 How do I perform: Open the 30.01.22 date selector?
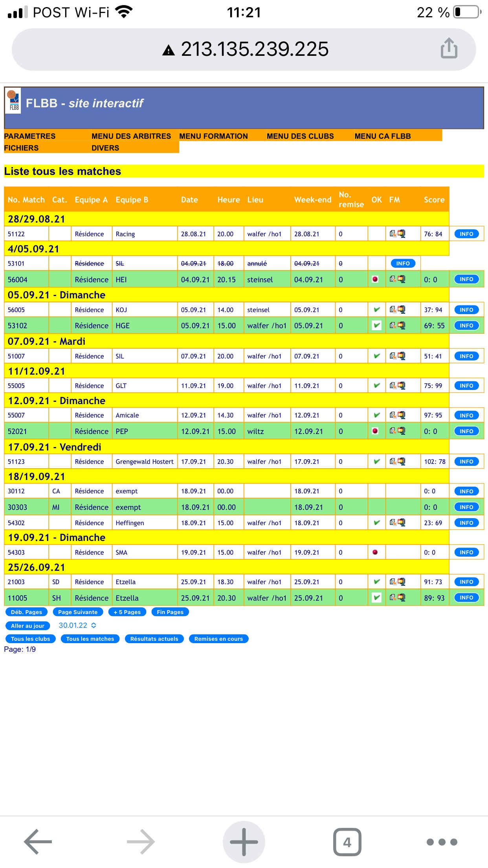click(77, 625)
